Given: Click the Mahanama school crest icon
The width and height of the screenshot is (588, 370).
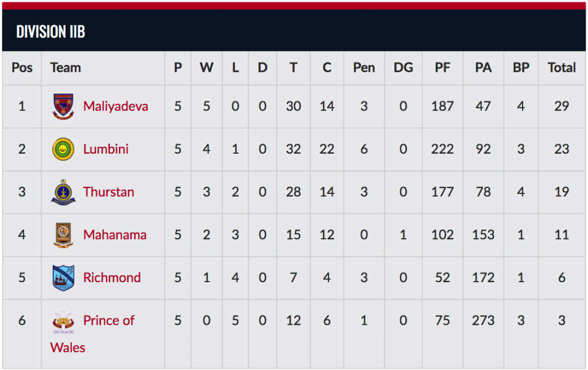Looking at the screenshot, I should (63, 235).
